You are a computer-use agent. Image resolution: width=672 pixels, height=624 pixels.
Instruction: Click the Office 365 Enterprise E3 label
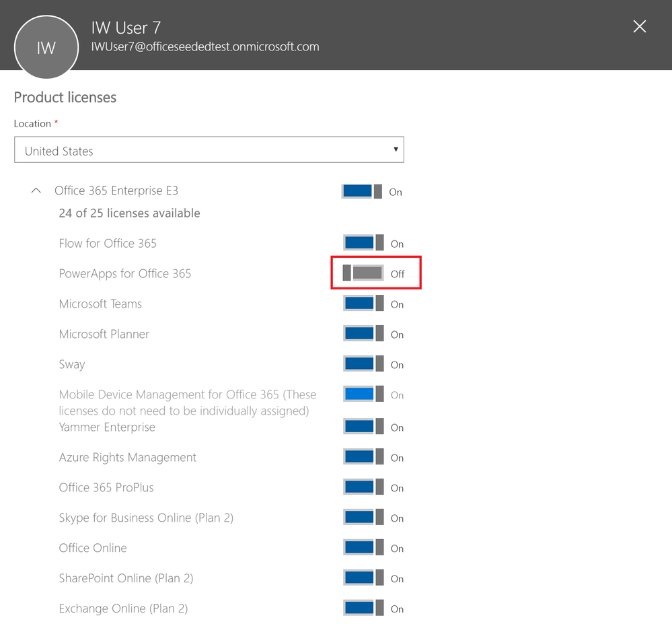pyautogui.click(x=116, y=190)
